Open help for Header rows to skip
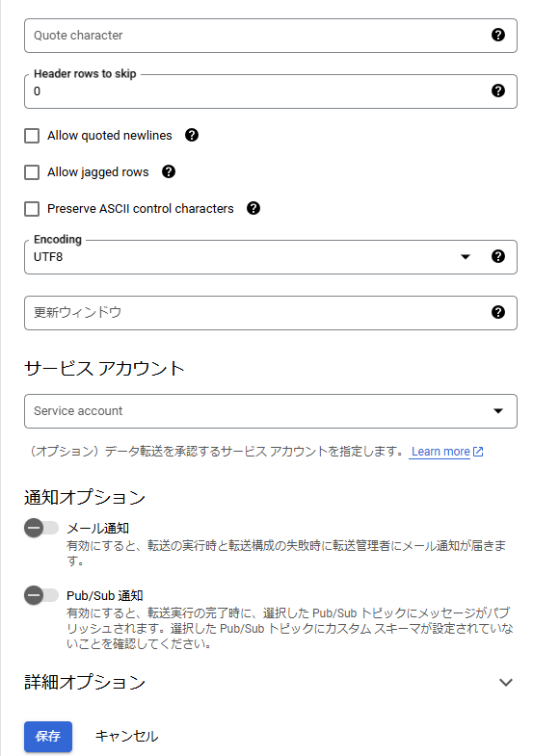The image size is (533, 756). [x=497, y=91]
